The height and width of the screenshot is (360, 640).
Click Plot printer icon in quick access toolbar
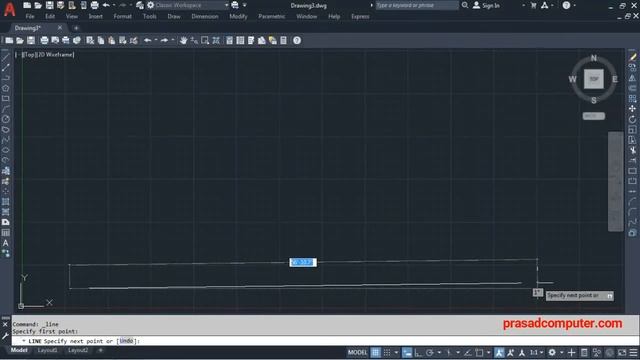click(94, 5)
